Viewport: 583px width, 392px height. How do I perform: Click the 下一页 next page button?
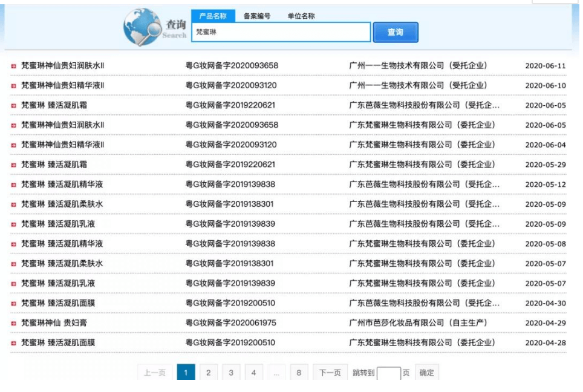click(x=330, y=373)
